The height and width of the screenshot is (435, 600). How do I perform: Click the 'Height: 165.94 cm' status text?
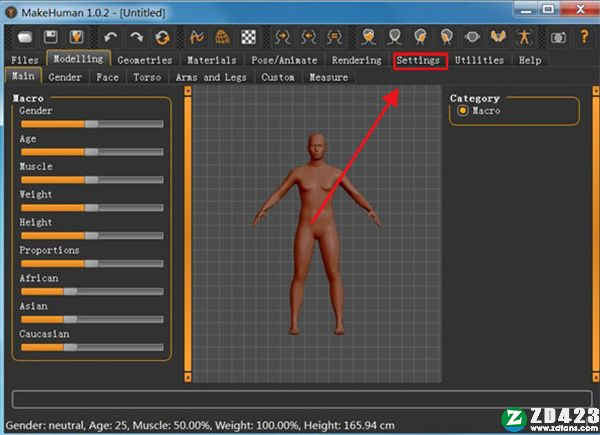coord(349,425)
